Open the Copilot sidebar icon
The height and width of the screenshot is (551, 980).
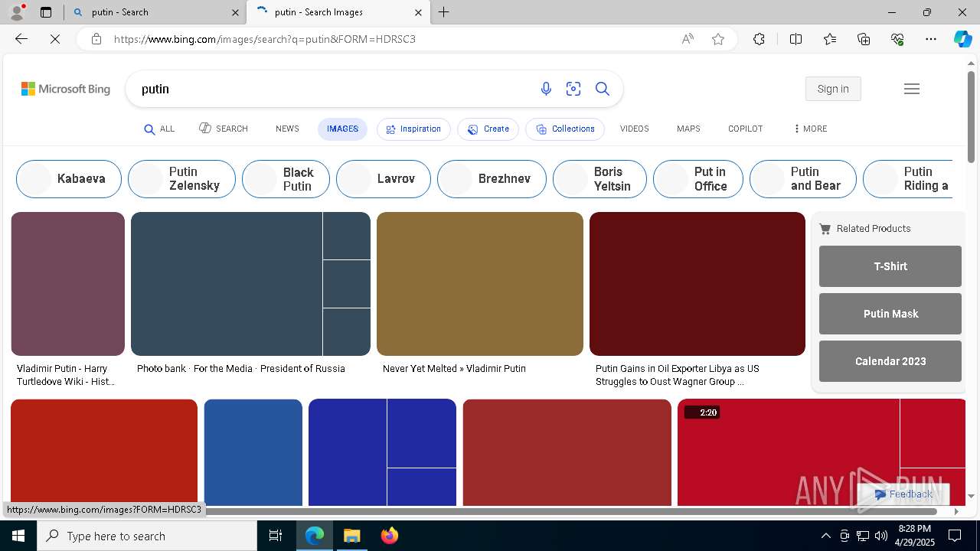[x=962, y=39]
